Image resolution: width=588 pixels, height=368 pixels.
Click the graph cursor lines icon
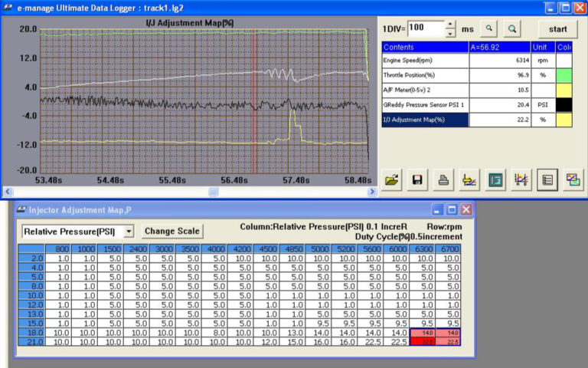click(x=521, y=180)
